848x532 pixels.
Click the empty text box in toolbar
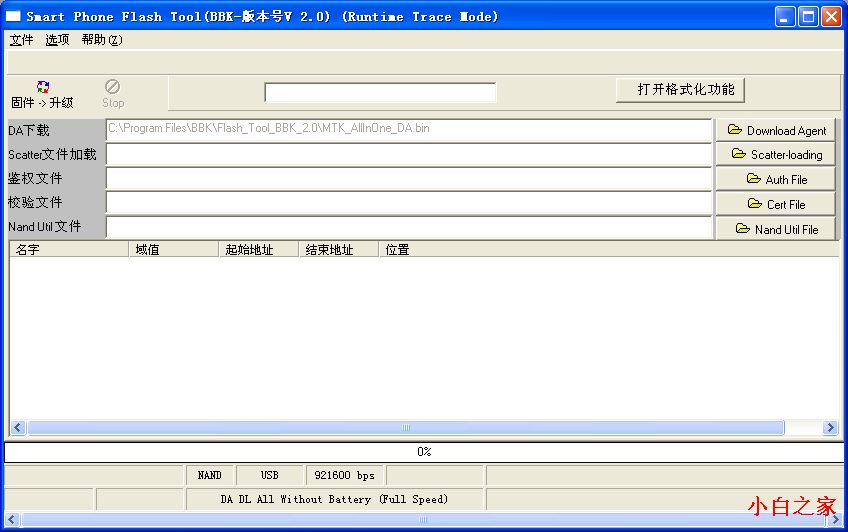pyautogui.click(x=380, y=92)
